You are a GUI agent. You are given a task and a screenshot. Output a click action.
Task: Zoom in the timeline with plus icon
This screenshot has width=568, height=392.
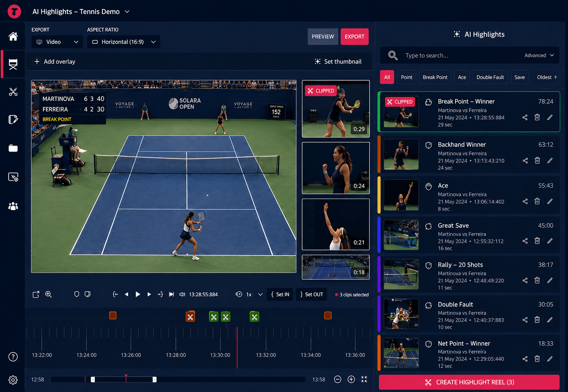pos(351,379)
